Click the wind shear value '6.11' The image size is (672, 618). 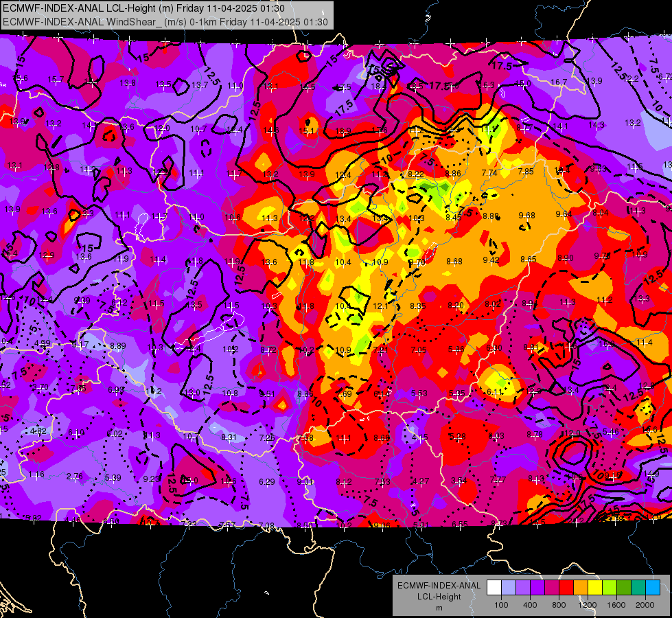coord(495,392)
